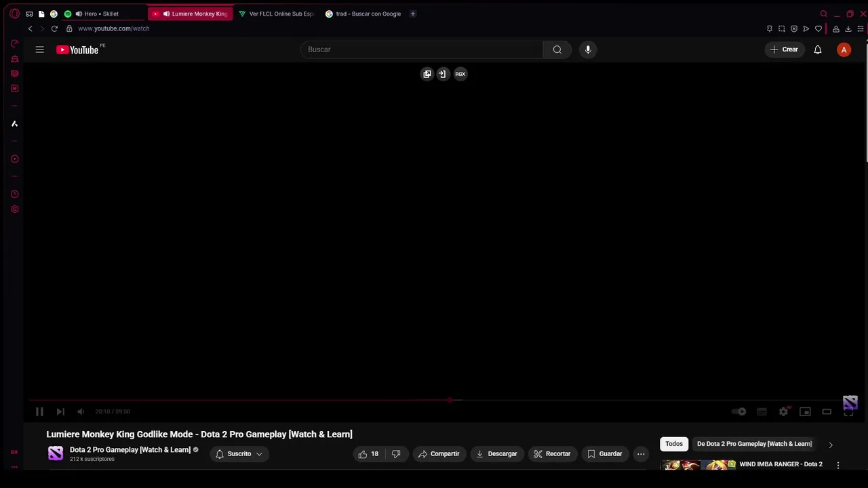Click the move-to-sidebar video icon
This screenshot has width=868, height=488.
point(442,74)
